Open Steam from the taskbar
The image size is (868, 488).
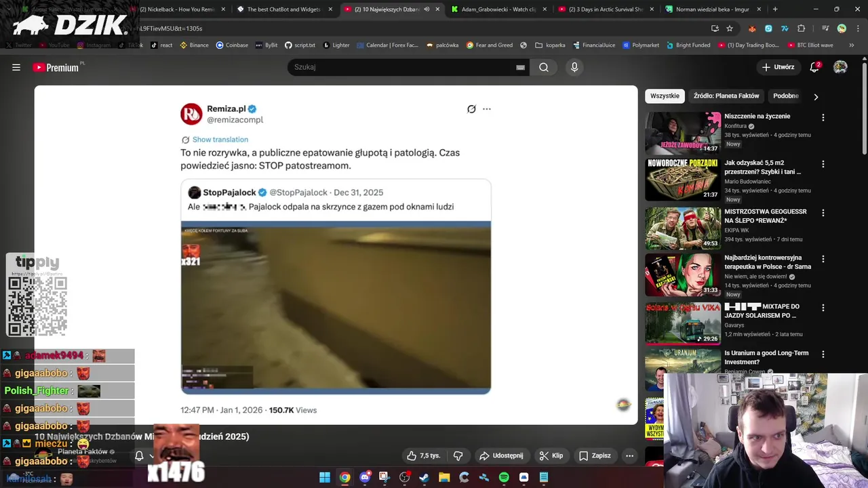425,477
